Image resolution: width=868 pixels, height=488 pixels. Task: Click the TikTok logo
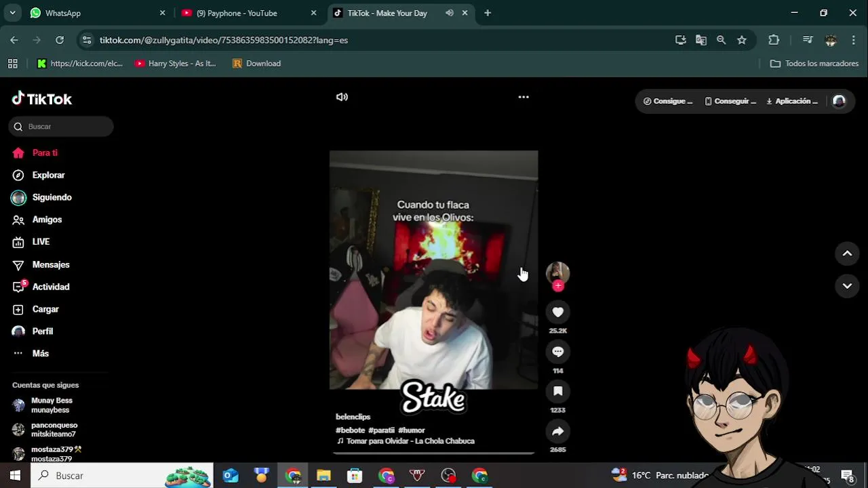tap(42, 99)
